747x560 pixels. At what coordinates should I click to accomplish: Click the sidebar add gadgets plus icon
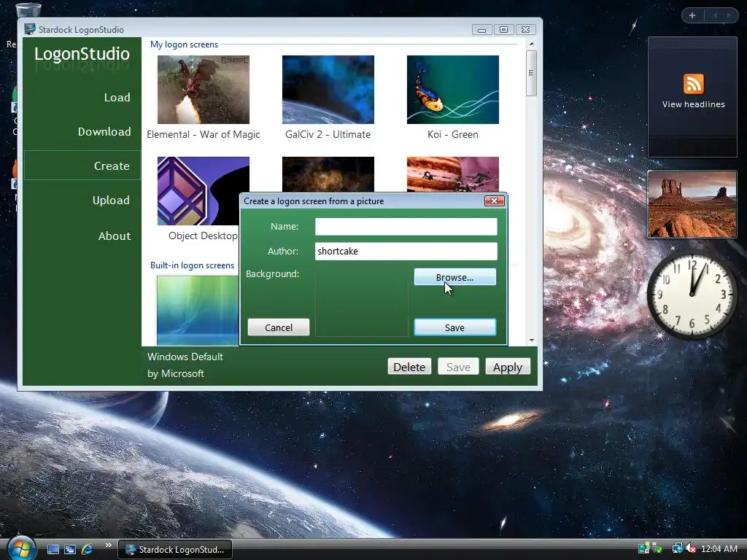692,15
